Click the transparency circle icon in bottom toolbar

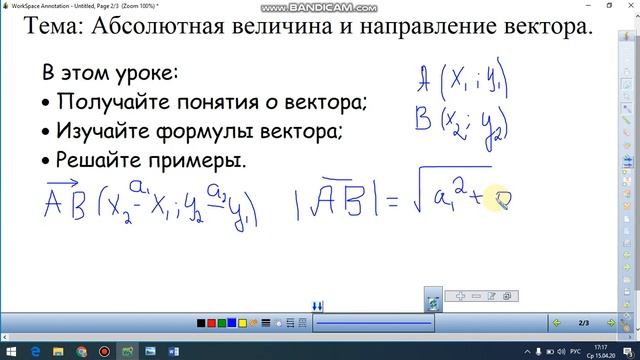(x=278, y=323)
